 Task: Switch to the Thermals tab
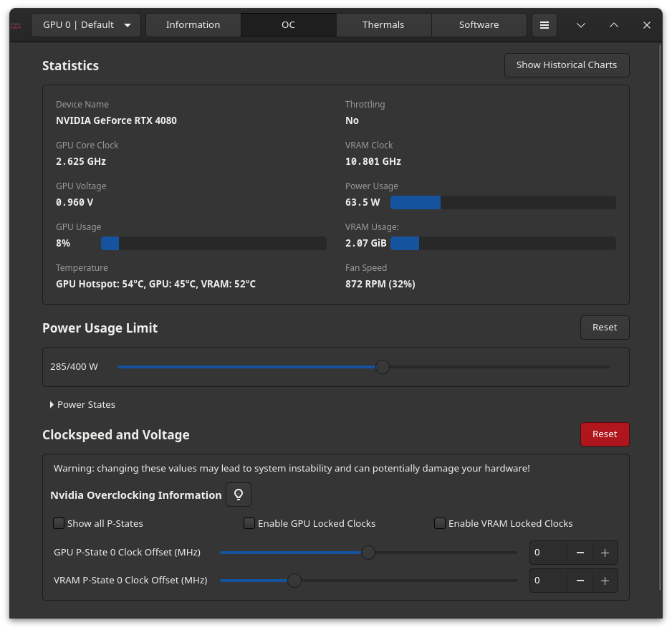click(383, 24)
